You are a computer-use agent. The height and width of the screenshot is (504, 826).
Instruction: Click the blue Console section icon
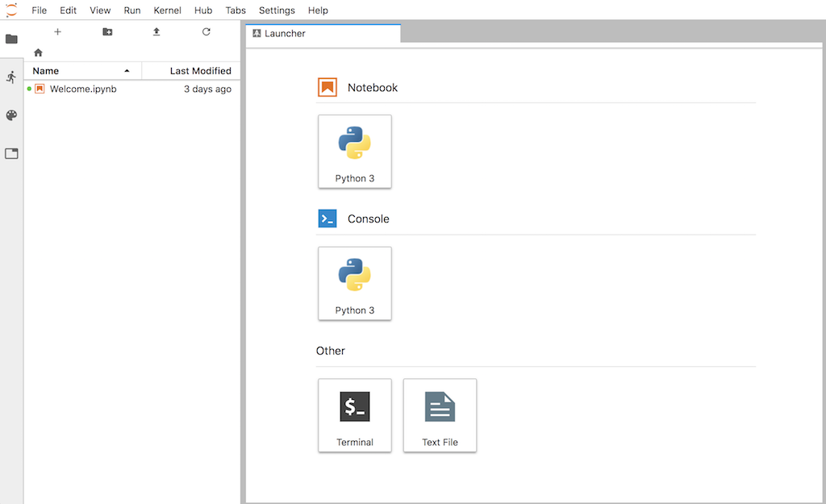(327, 219)
